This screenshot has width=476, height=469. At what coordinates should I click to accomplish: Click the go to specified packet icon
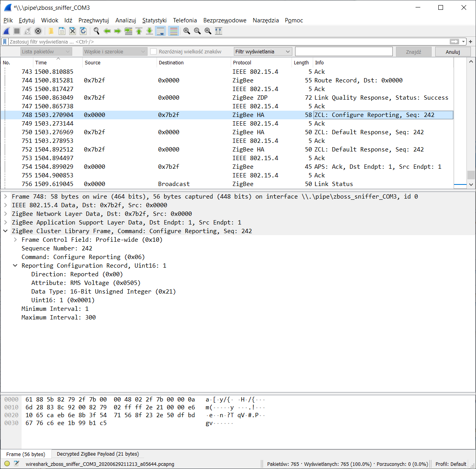[x=128, y=31]
